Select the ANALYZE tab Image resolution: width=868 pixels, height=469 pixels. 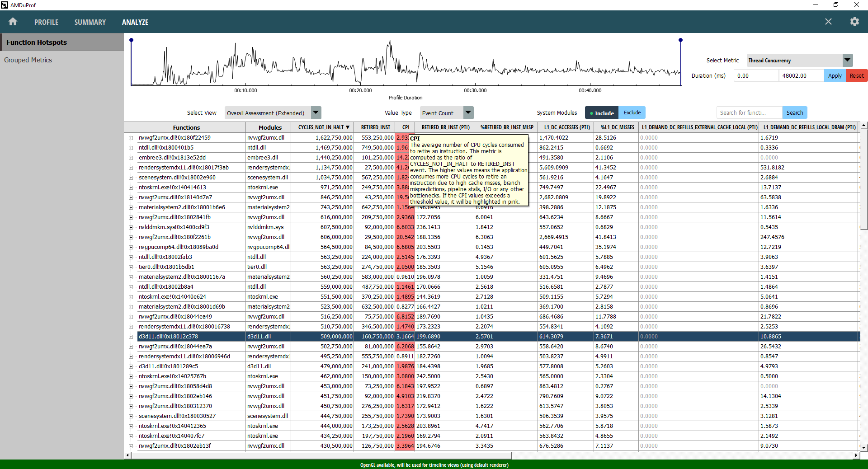click(x=135, y=22)
